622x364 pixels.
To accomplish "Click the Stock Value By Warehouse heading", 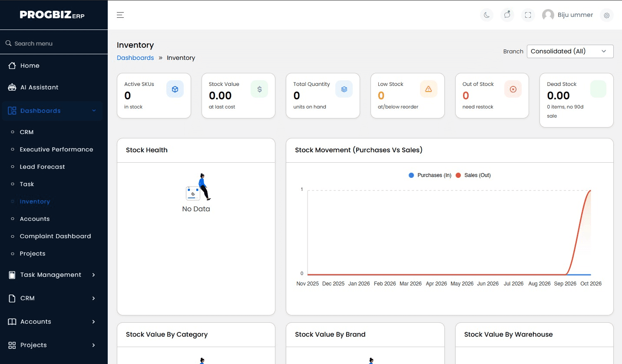I will 508,334.
